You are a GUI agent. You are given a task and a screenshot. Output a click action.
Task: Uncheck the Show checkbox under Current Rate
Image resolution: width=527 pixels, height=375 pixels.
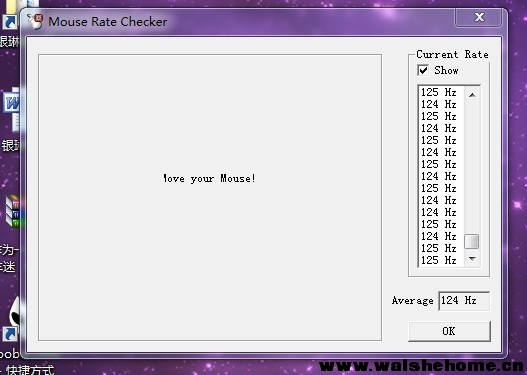(x=423, y=70)
